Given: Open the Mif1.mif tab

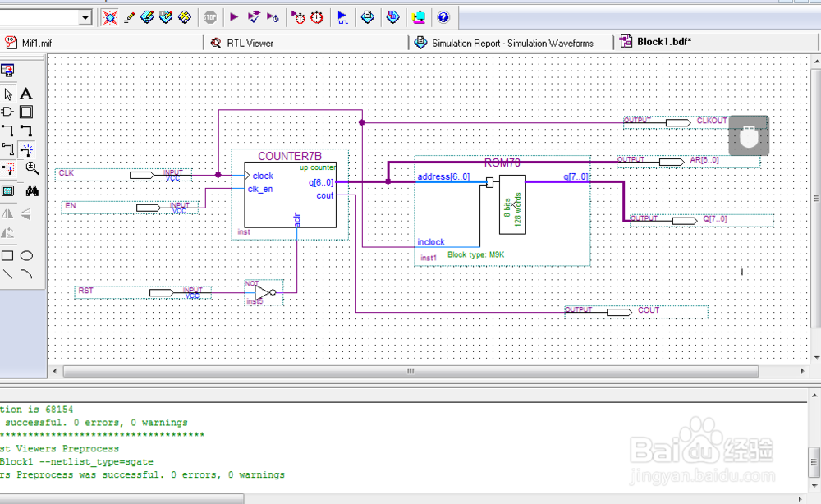Looking at the screenshot, I should tap(29, 43).
